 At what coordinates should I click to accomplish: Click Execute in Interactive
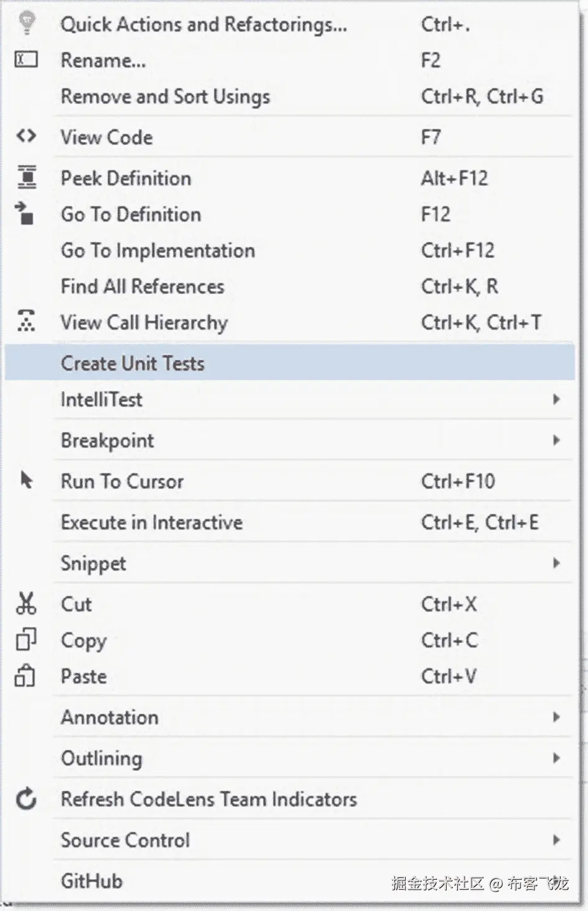pos(152,522)
